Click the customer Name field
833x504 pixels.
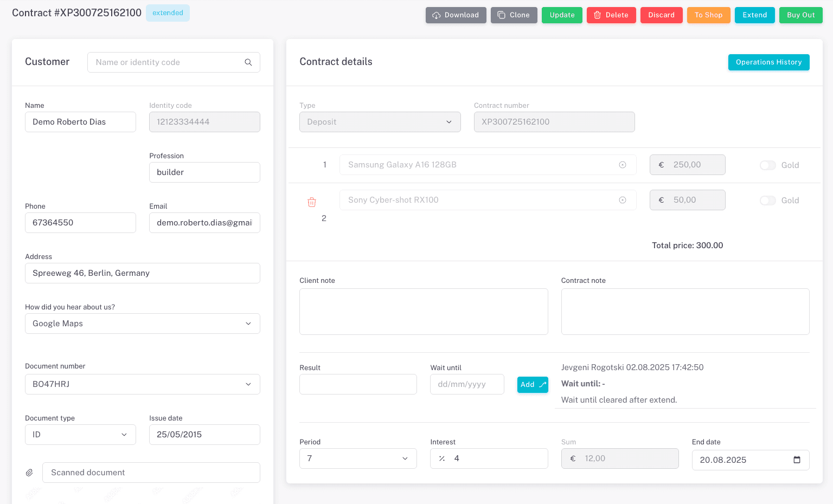(x=80, y=122)
